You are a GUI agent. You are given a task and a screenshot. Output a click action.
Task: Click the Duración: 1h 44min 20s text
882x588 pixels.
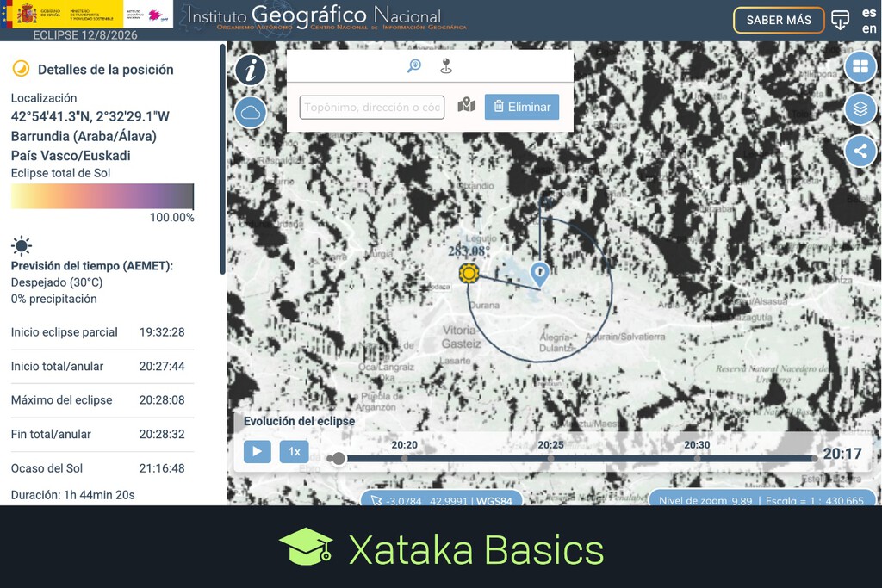[72, 495]
